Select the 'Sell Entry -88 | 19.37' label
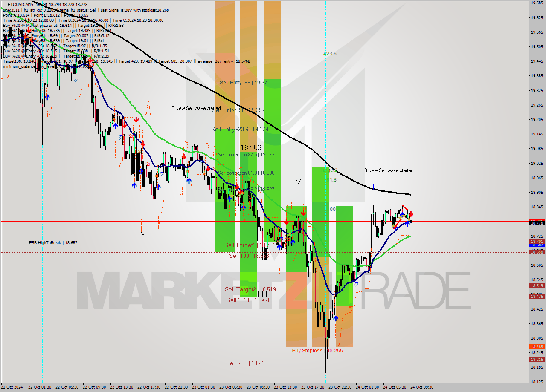 [x=244, y=83]
